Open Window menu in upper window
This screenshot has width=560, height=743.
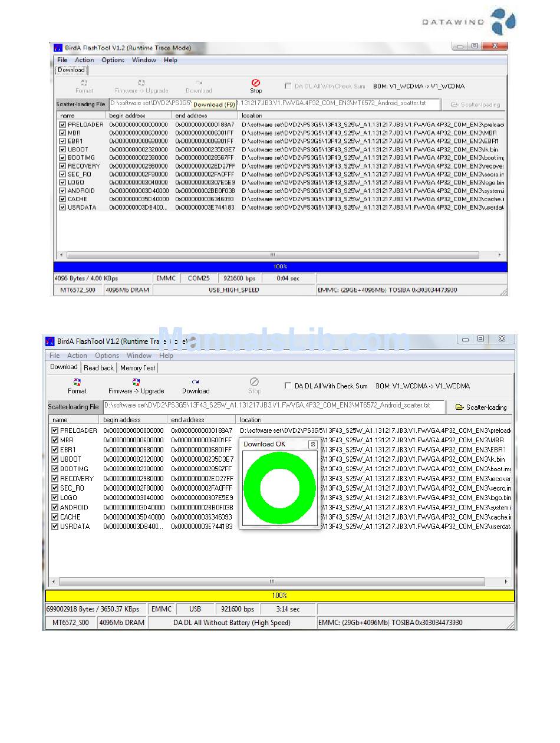point(144,60)
